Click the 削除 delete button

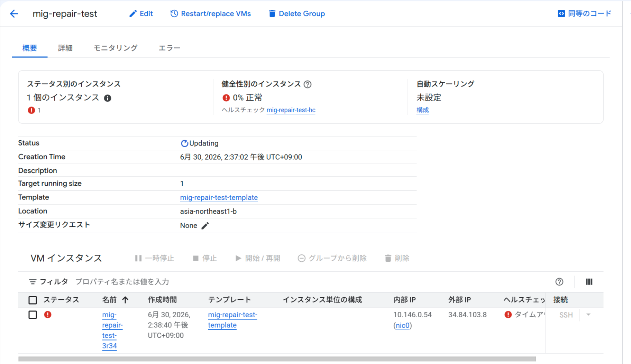pyautogui.click(x=397, y=258)
